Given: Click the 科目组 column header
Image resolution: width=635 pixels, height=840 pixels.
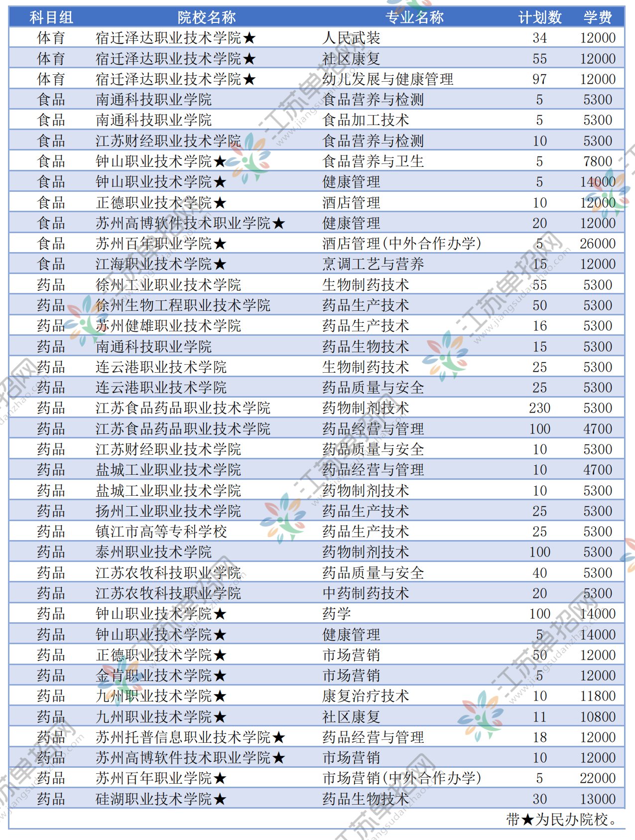Looking at the screenshot, I should [51, 17].
